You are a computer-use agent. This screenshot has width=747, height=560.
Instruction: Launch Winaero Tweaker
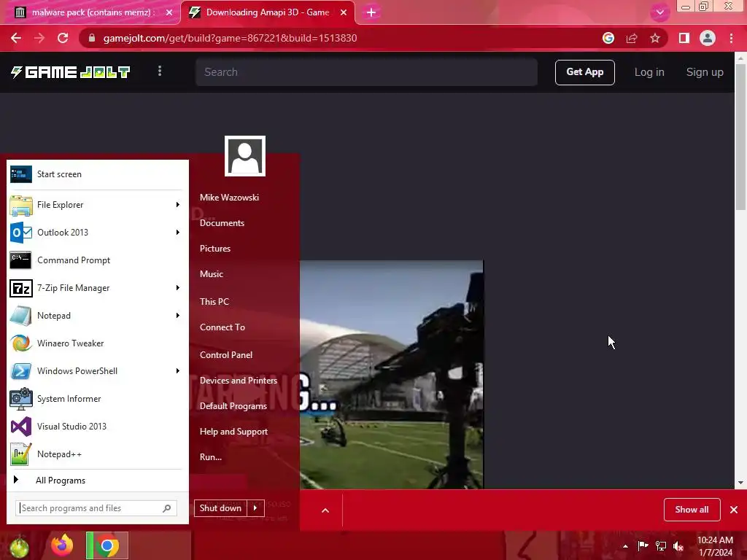[98, 343]
